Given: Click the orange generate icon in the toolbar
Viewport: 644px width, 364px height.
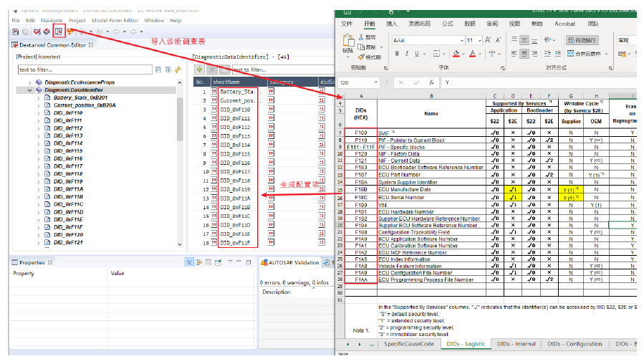Looking at the screenshot, I should point(70,32).
